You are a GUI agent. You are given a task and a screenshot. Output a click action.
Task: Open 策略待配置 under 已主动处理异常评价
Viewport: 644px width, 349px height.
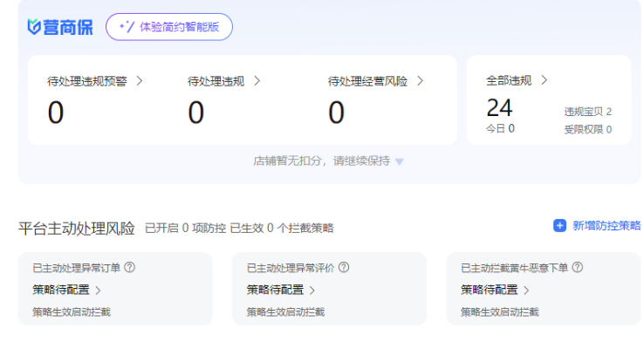pyautogui.click(x=280, y=290)
